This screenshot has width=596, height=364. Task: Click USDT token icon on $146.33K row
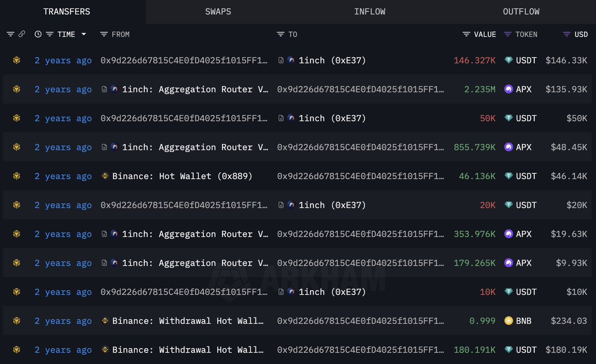[509, 60]
